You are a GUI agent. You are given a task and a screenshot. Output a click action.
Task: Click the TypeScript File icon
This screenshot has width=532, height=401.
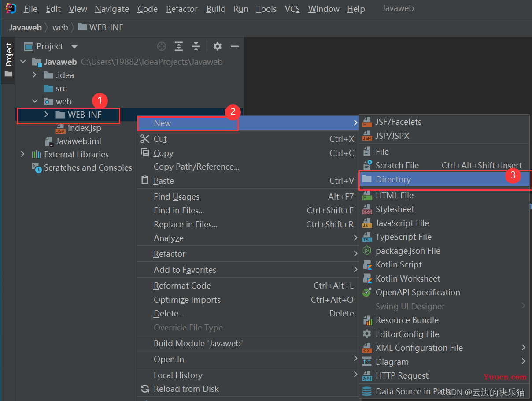click(367, 237)
